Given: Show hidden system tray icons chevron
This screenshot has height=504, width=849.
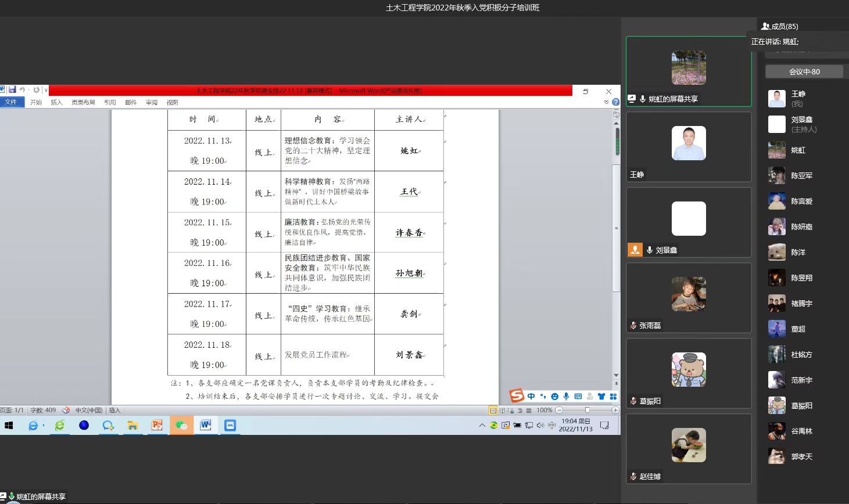Looking at the screenshot, I should coord(482,426).
